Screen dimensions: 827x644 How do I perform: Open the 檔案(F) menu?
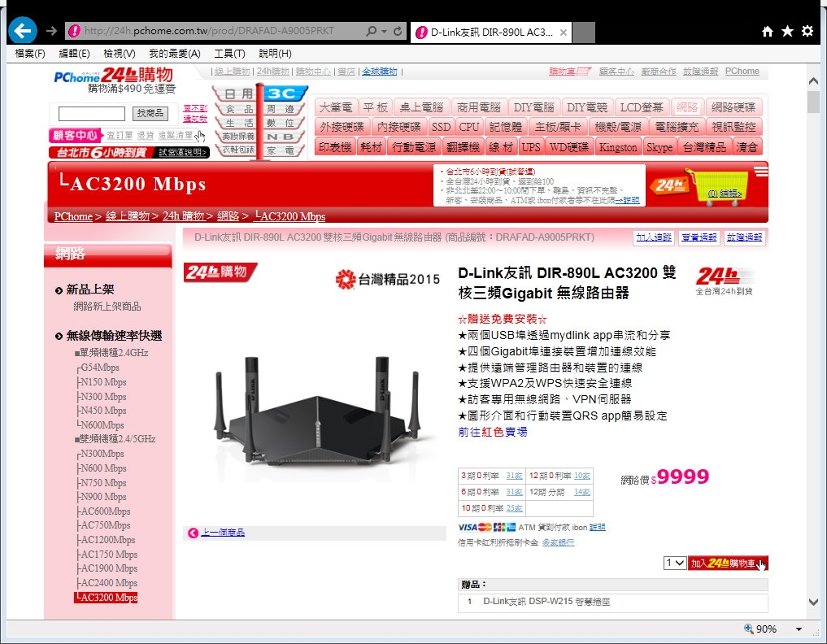click(x=29, y=54)
